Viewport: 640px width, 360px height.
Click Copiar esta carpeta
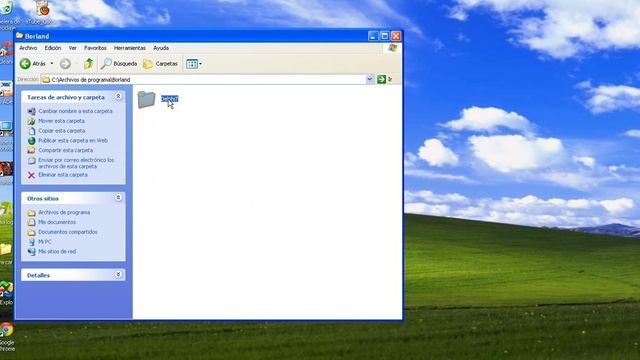click(x=62, y=131)
